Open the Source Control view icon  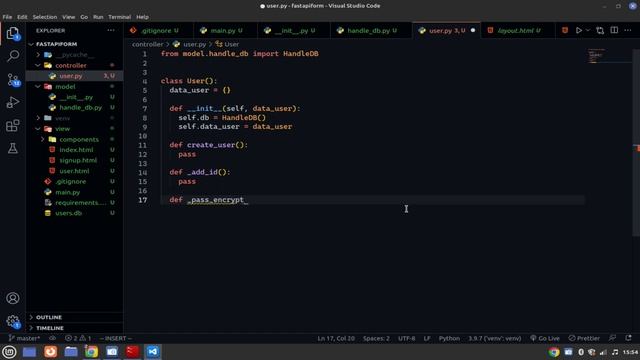pos(13,79)
